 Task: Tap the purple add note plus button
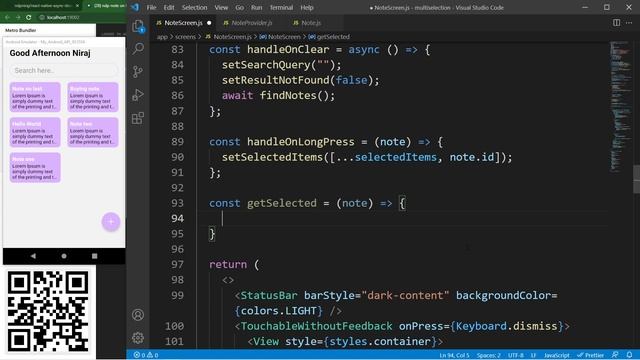pos(111,222)
